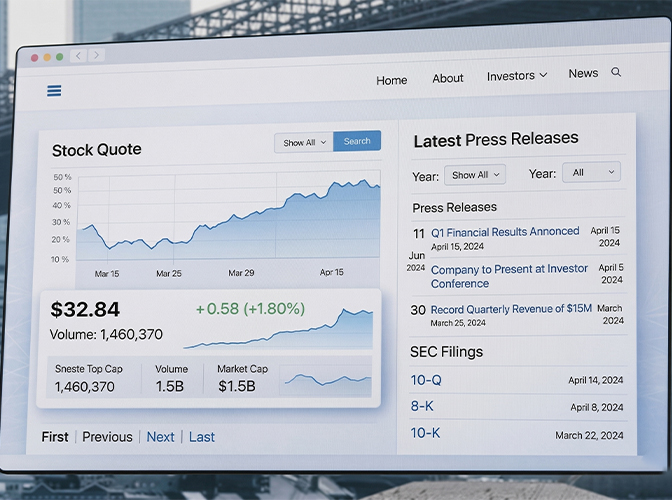This screenshot has height=500, width=672.
Task: Open the second Year All dropdown
Action: [590, 172]
